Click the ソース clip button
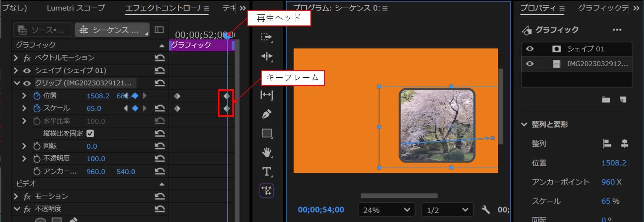 pos(43,30)
